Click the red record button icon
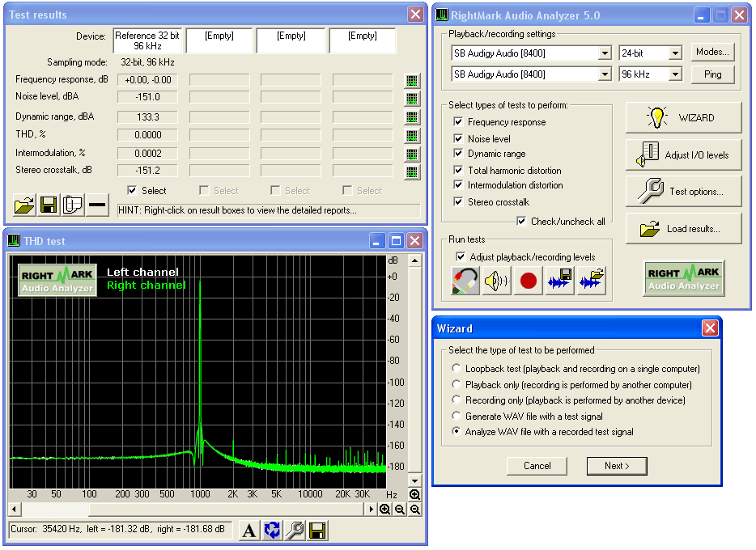 click(529, 281)
